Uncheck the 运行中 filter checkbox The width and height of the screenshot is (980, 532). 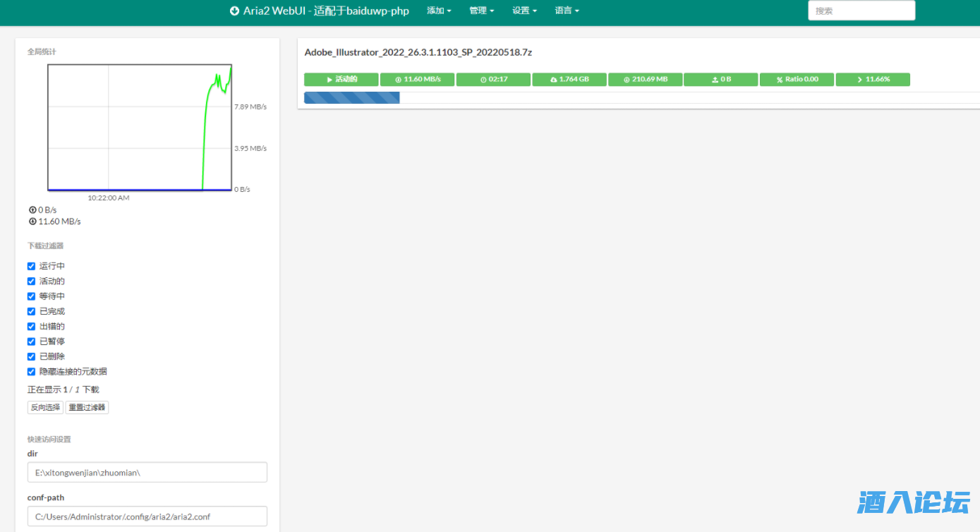coord(31,266)
